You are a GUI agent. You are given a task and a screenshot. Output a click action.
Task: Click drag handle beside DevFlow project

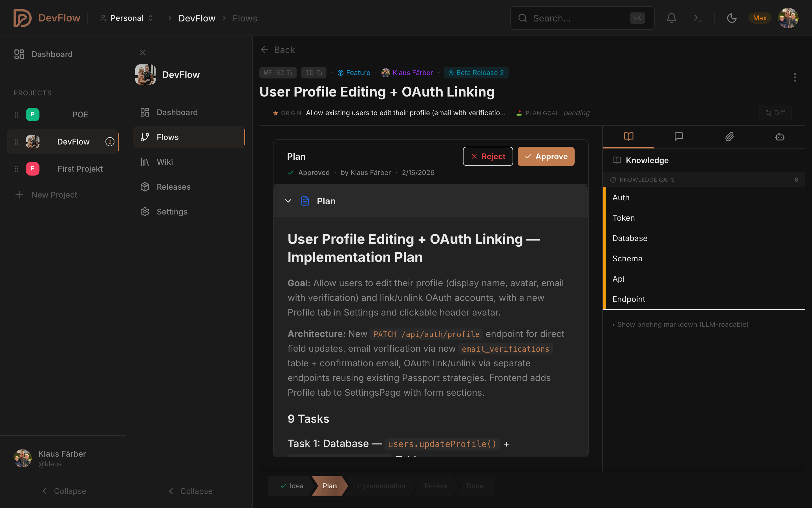[x=16, y=142]
